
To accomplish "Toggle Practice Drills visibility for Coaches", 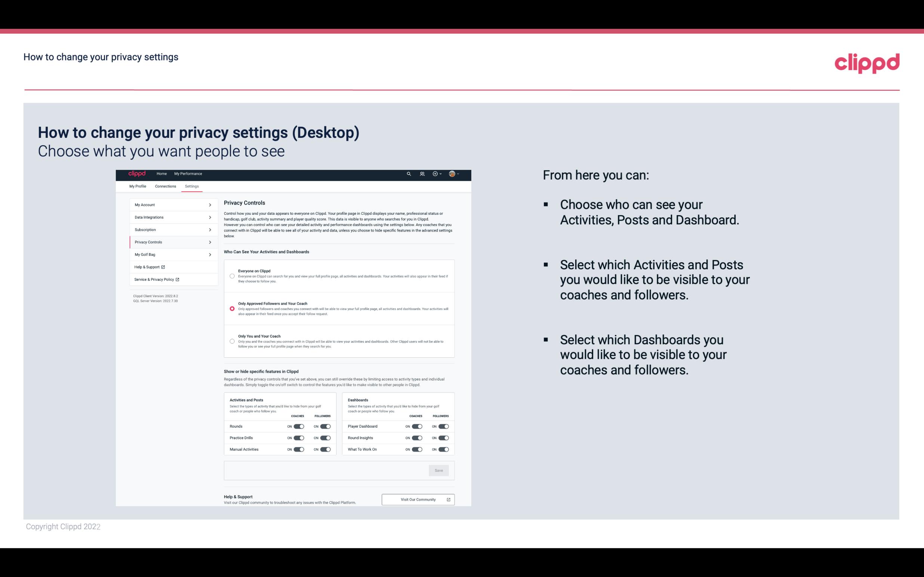I will (x=299, y=437).
